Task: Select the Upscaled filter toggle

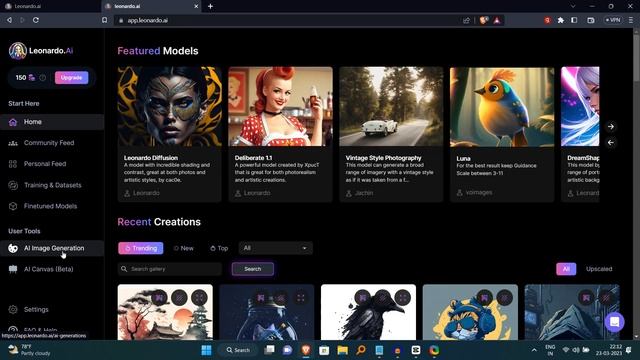Action: [599, 269]
